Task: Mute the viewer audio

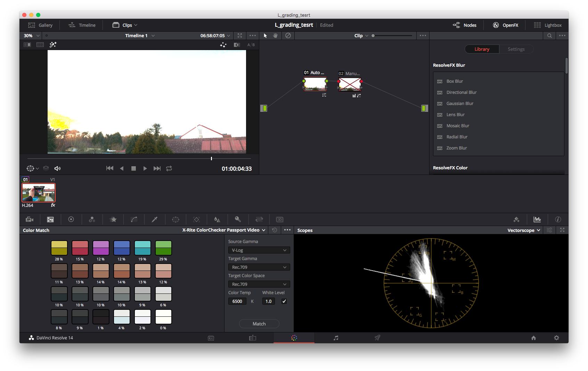Action: click(57, 168)
